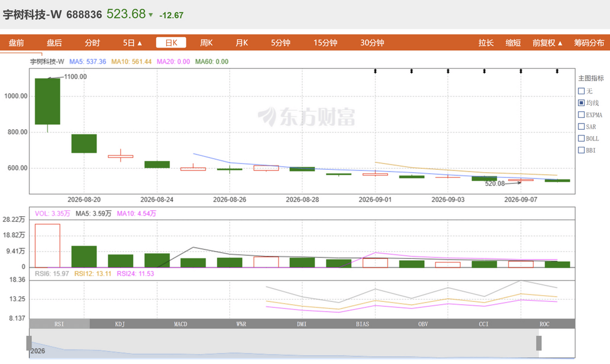The height and width of the screenshot is (364, 610).
Task: Click the price 523.68
Action: 126,14
